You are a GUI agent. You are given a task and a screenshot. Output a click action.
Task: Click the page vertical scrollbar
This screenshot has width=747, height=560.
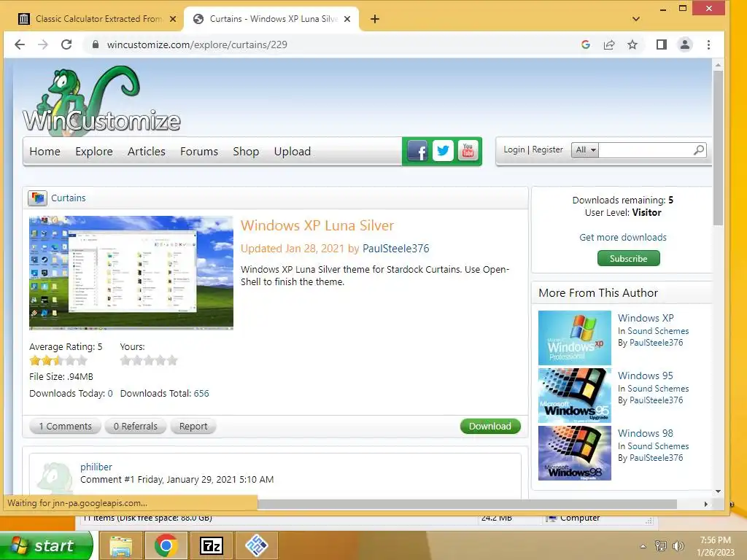point(718,147)
